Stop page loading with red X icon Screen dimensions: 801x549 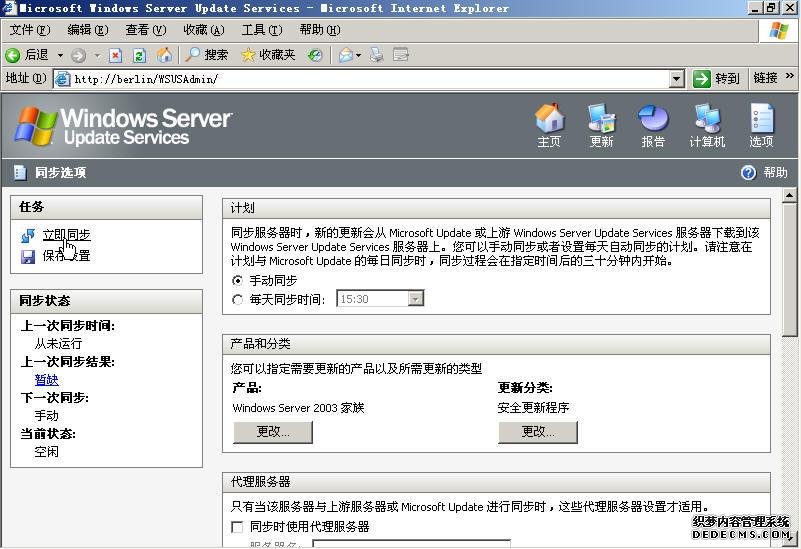[116, 55]
